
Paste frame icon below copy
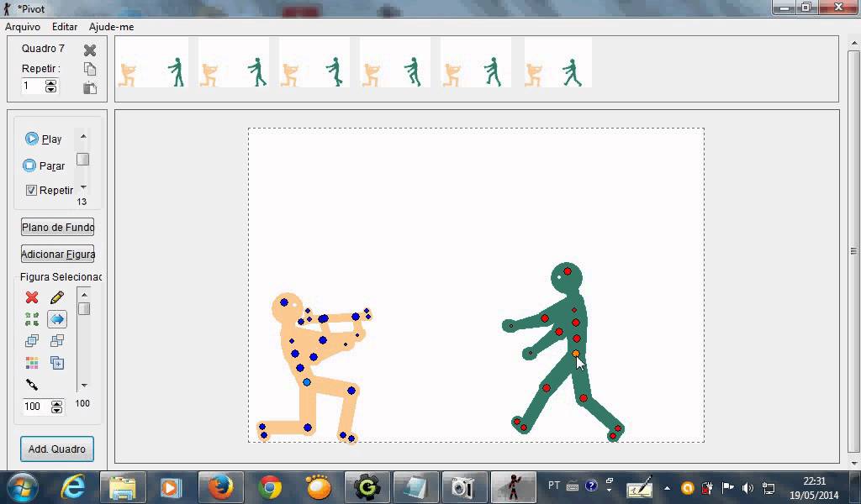pos(90,87)
